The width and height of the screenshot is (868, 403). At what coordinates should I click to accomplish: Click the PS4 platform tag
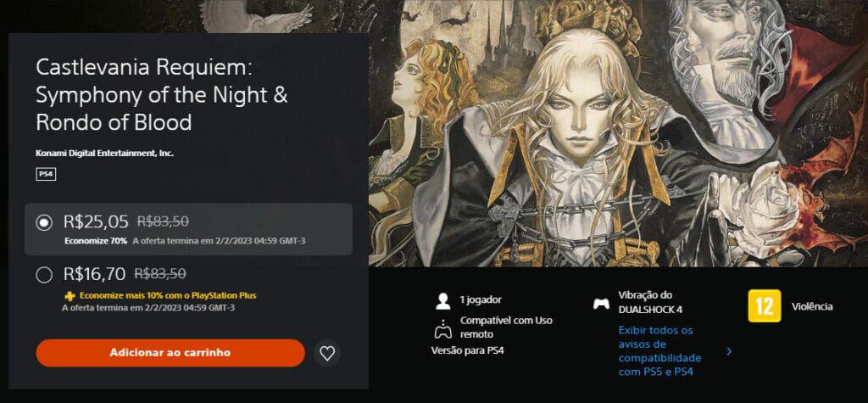click(46, 175)
